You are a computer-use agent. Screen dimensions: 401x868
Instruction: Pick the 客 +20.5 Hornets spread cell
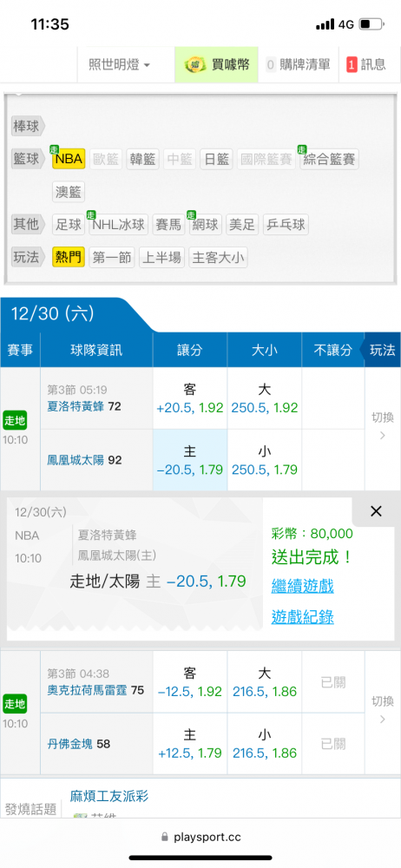[x=190, y=398]
